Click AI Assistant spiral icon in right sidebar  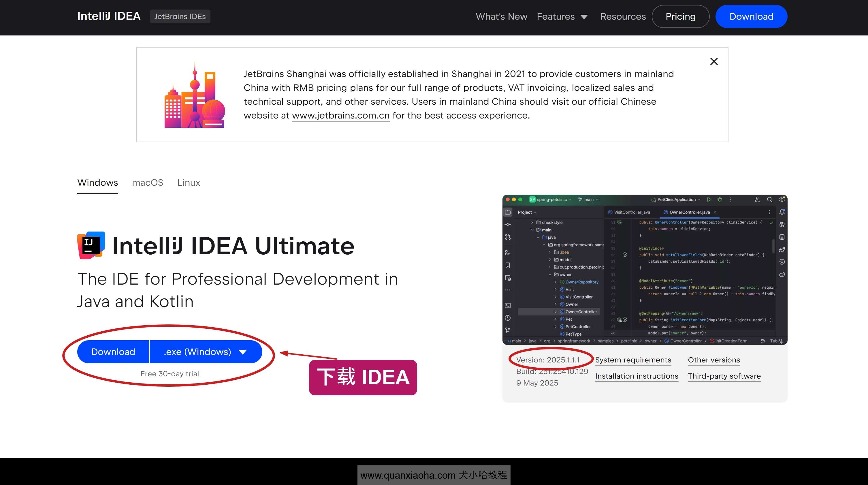[782, 224]
